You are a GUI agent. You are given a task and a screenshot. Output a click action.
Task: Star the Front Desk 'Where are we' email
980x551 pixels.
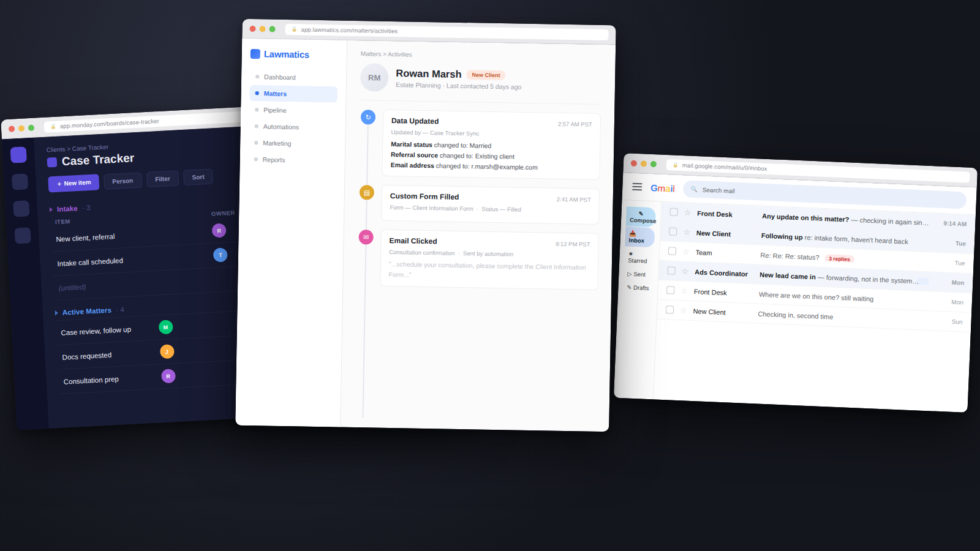[x=684, y=291]
